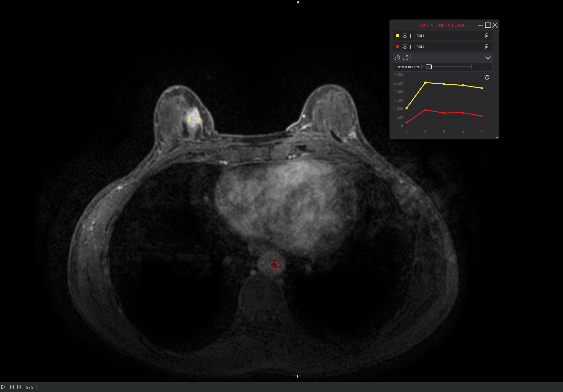Click the posterior 'P' orientation marker
The height and width of the screenshot is (392, 563).
pos(298,376)
